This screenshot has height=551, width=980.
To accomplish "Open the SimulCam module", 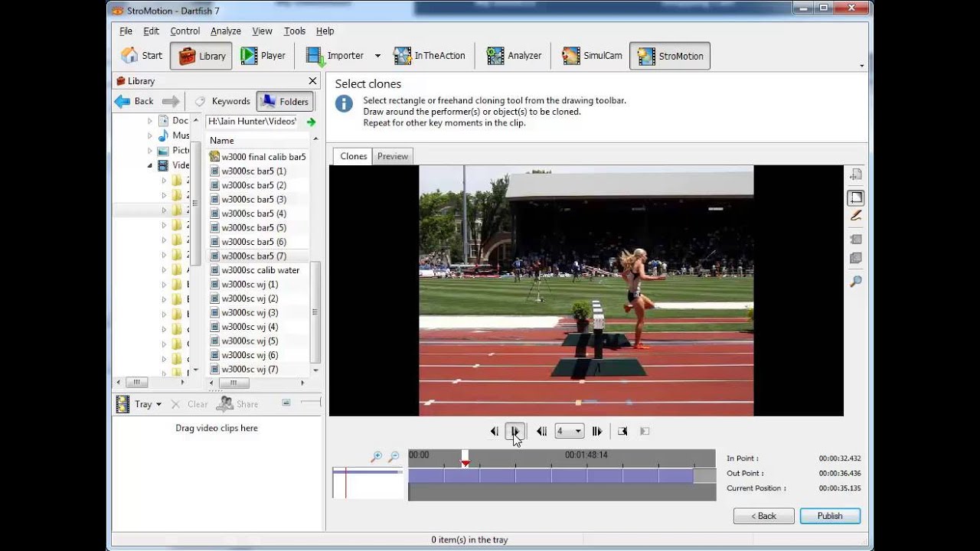I will point(592,56).
